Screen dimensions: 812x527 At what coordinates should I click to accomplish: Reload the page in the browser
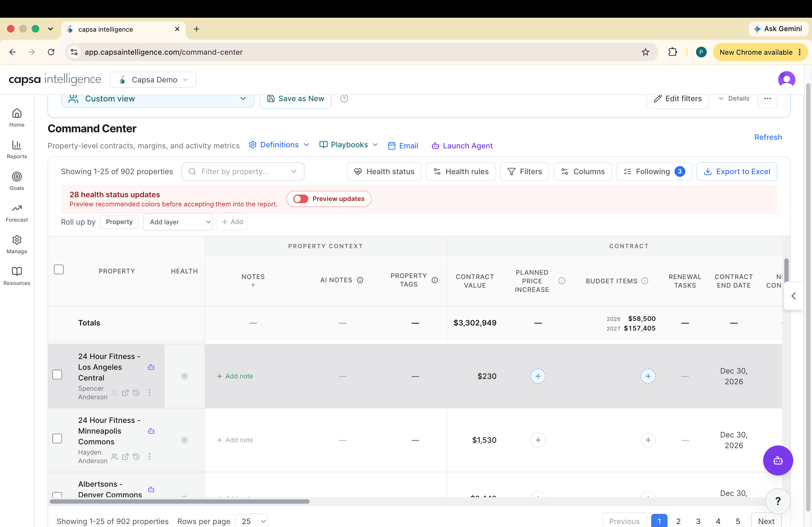pos(51,52)
